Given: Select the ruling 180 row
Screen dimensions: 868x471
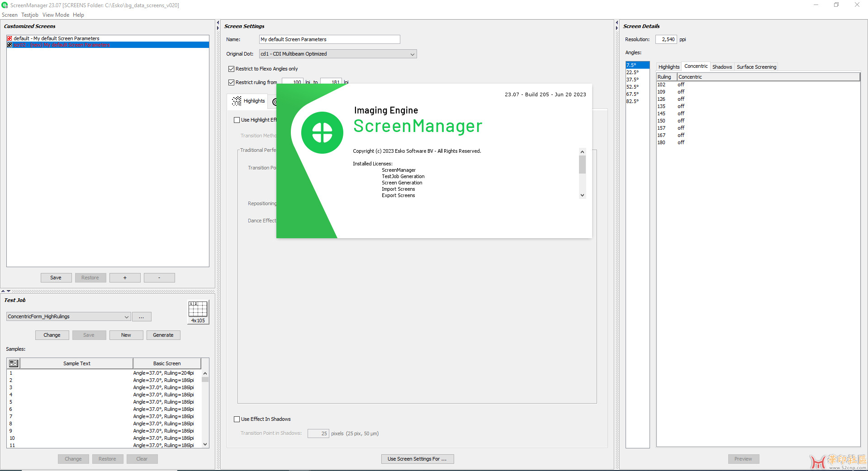Looking at the screenshot, I should click(x=758, y=142).
